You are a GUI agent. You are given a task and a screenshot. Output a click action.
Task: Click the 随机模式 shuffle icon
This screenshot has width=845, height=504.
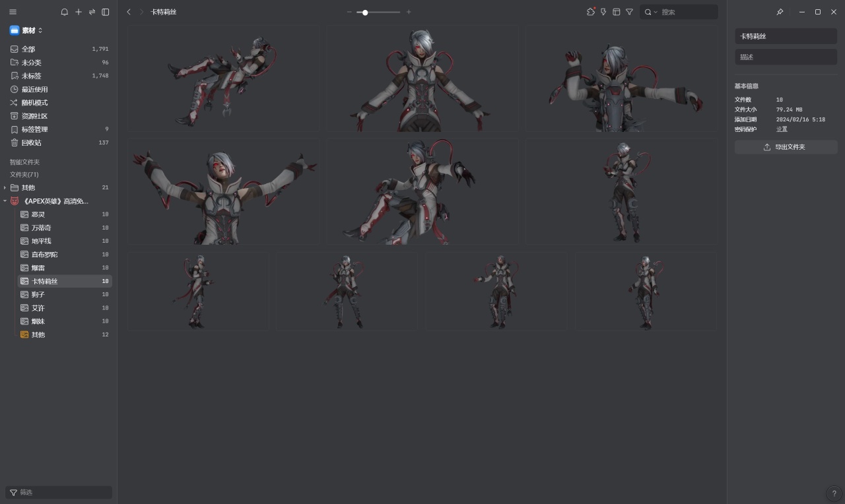[x=15, y=102]
